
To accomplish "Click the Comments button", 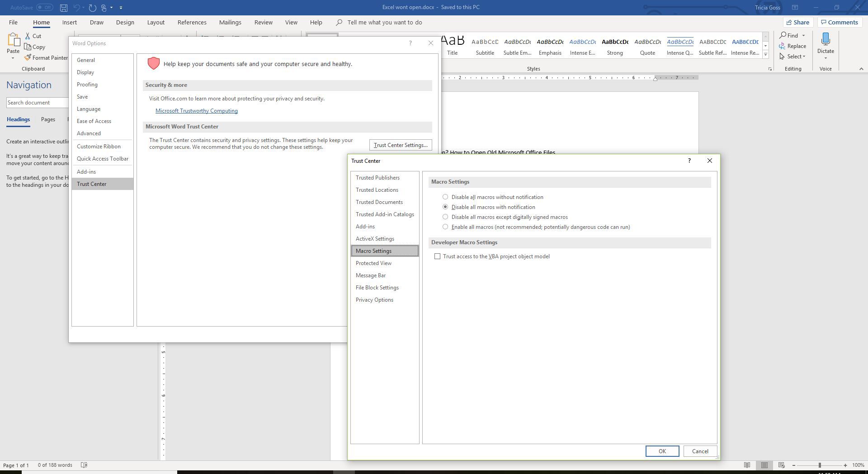I will pos(840,22).
